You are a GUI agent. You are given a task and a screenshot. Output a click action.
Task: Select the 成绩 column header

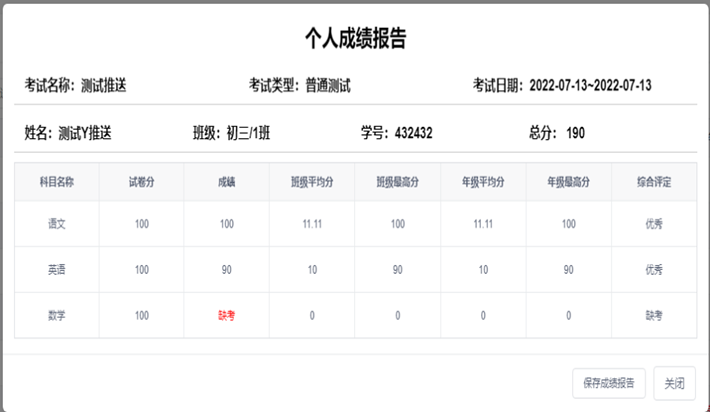point(227,182)
